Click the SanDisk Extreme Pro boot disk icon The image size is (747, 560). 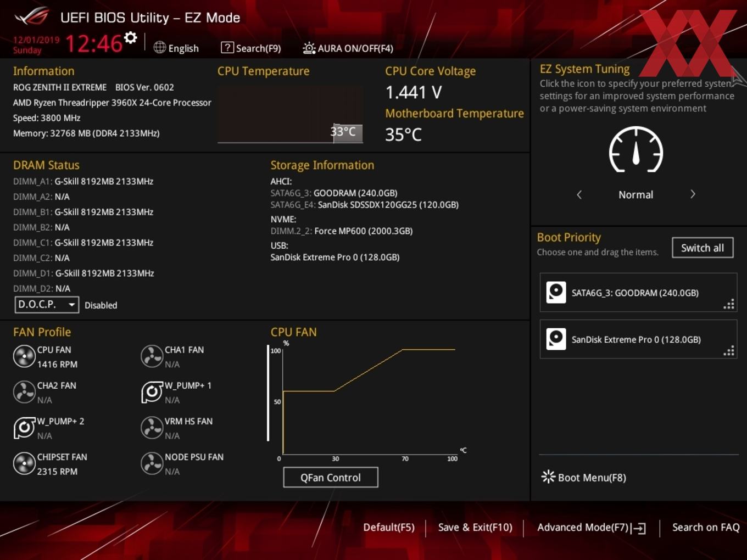pos(556,339)
